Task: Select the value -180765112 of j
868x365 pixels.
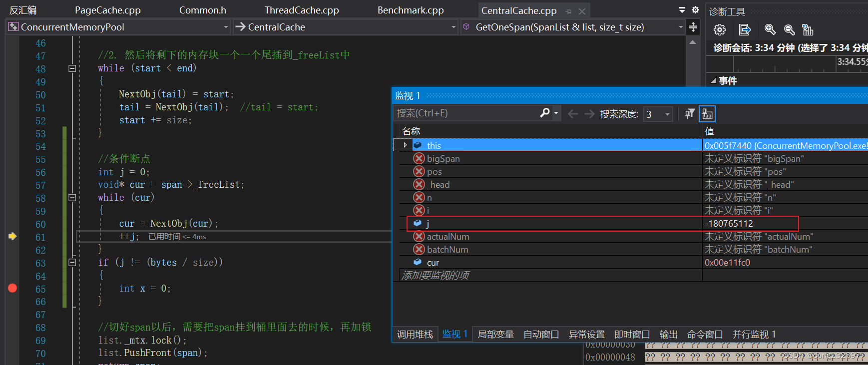Action: tap(729, 223)
